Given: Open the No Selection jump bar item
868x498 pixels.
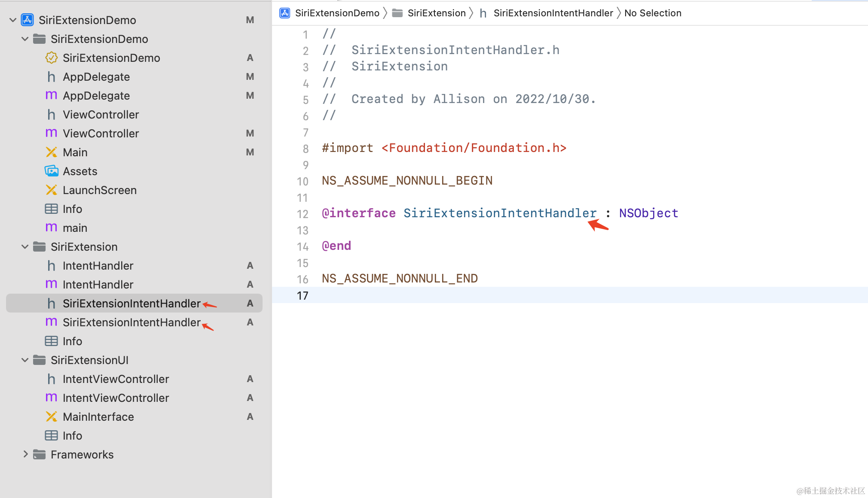Looking at the screenshot, I should point(652,13).
